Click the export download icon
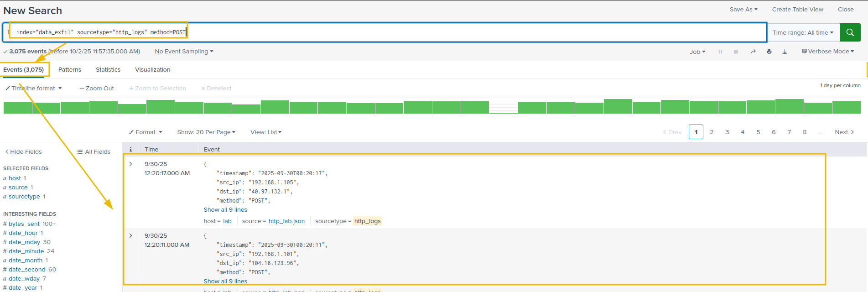This screenshot has height=292, width=868. click(785, 52)
